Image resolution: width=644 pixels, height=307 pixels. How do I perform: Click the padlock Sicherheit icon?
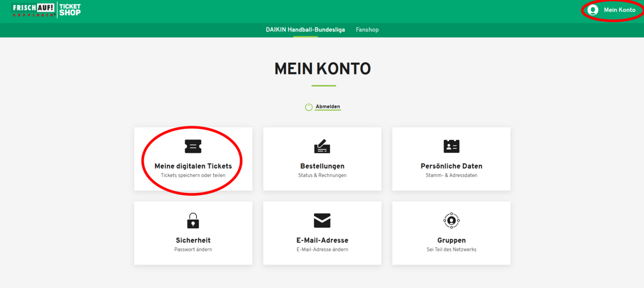click(x=193, y=220)
